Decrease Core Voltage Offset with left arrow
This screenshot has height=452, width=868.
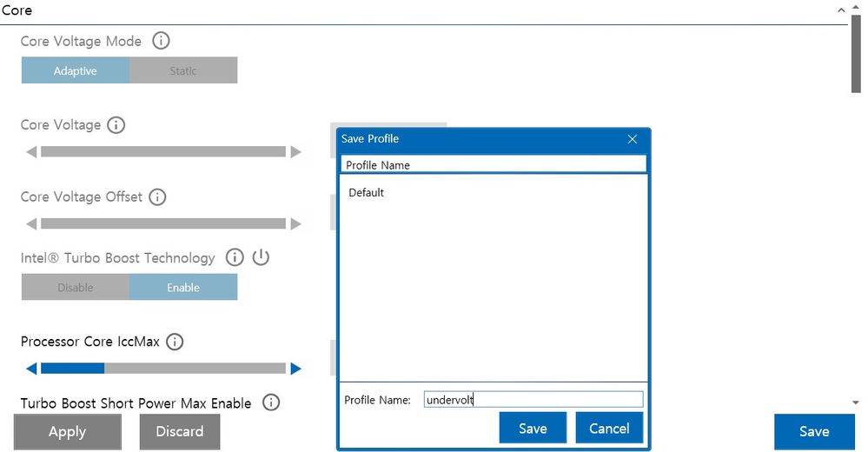click(31, 223)
